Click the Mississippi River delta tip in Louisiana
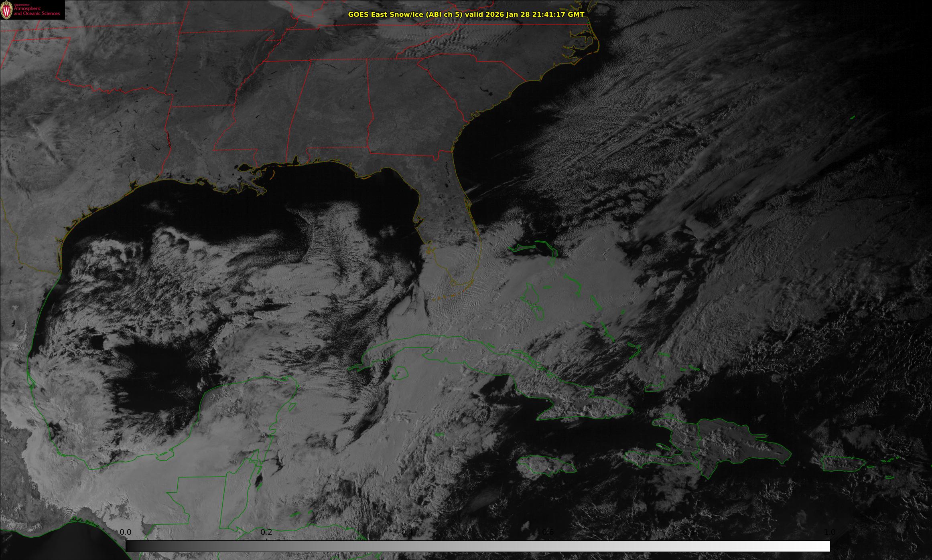 point(264,192)
